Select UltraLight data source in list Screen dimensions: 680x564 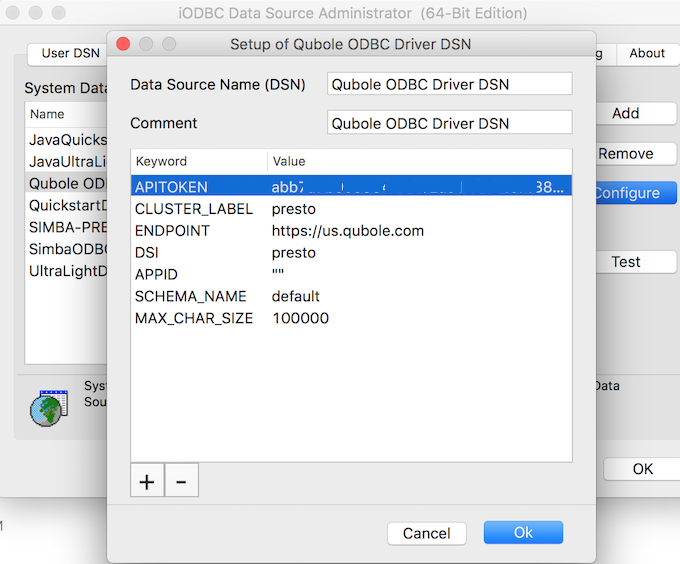tap(66, 271)
